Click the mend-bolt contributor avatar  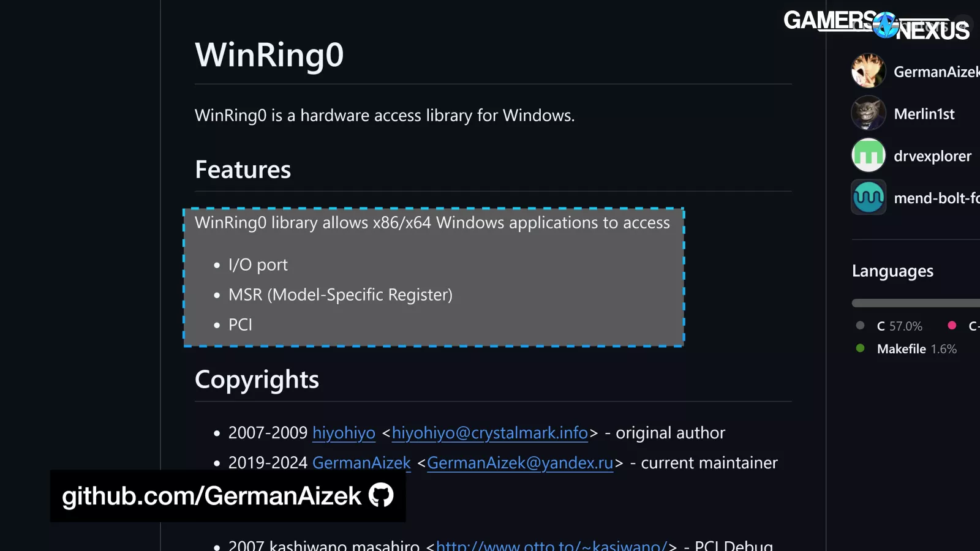[x=868, y=197]
